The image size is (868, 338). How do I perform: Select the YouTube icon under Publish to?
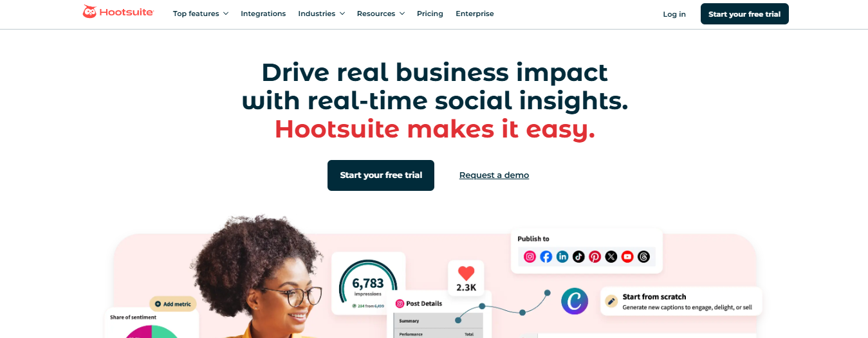point(627,256)
